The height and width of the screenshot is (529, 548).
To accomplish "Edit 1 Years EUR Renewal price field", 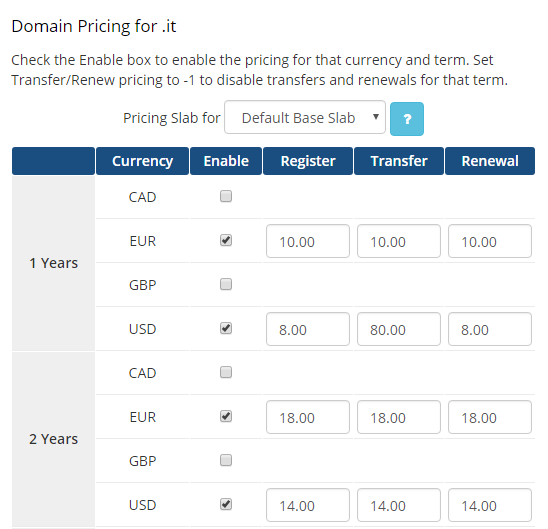I will coord(490,241).
